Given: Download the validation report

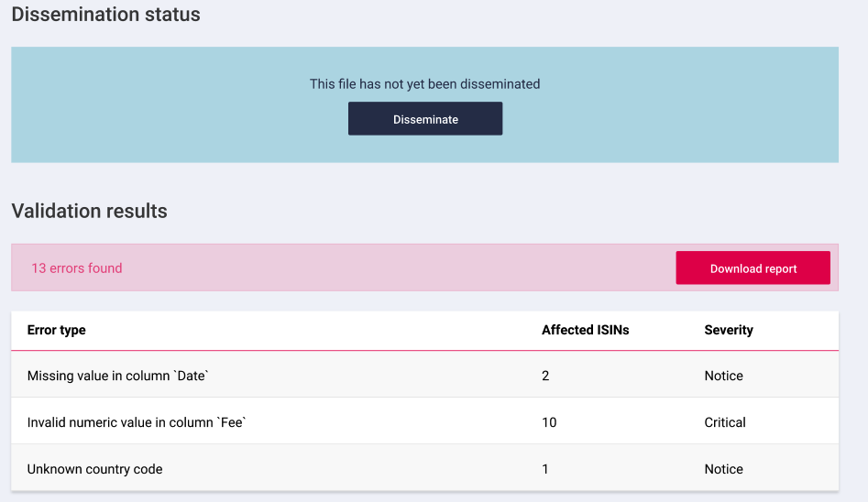Looking at the screenshot, I should [x=753, y=267].
